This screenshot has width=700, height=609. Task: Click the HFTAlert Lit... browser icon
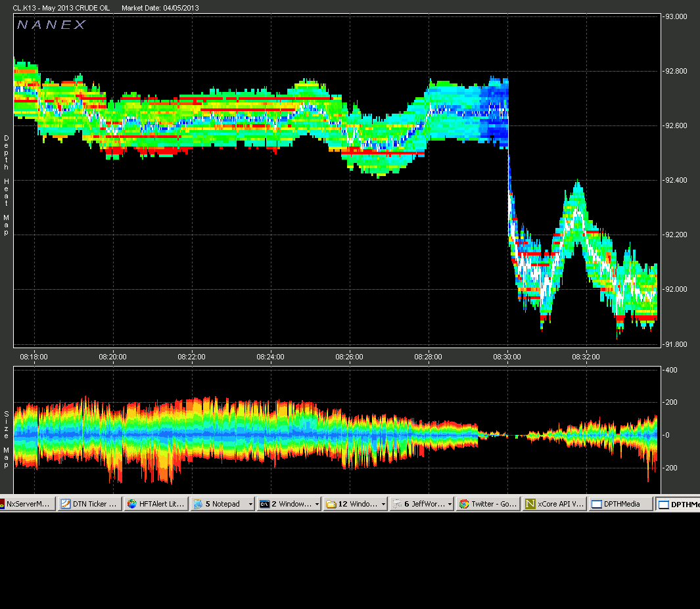click(x=131, y=504)
